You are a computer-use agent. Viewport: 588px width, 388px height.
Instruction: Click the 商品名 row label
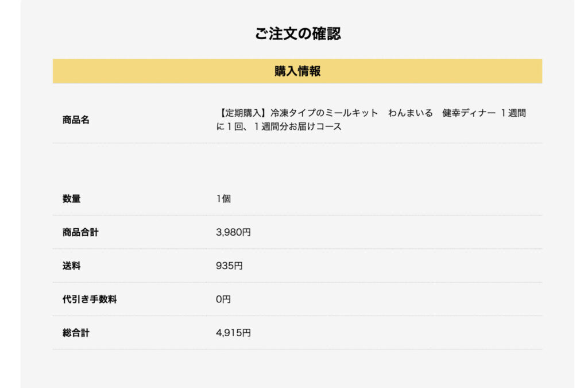pos(76,120)
